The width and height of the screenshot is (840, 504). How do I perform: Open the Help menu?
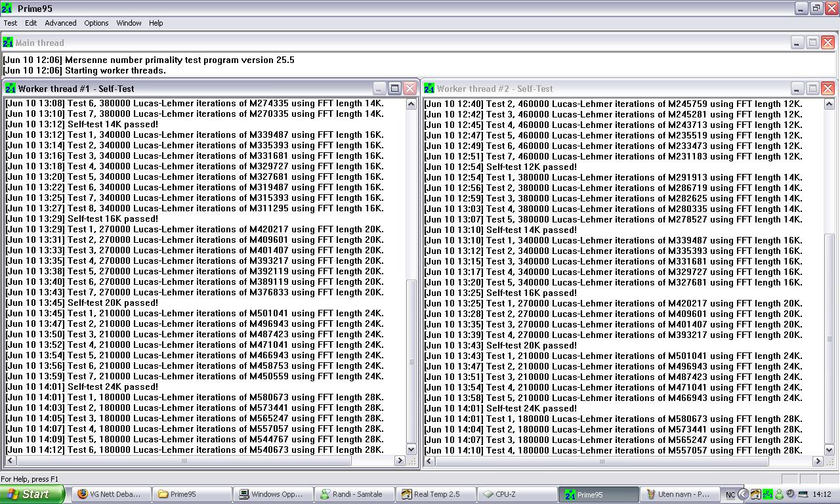(156, 23)
